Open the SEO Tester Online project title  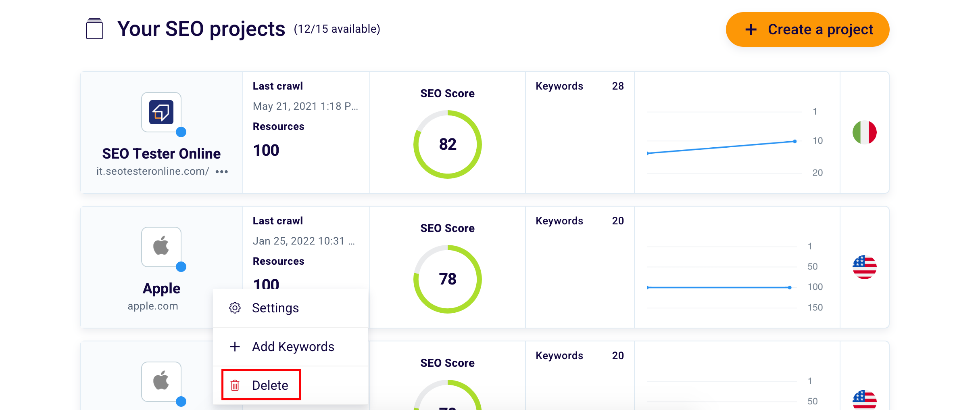click(161, 154)
